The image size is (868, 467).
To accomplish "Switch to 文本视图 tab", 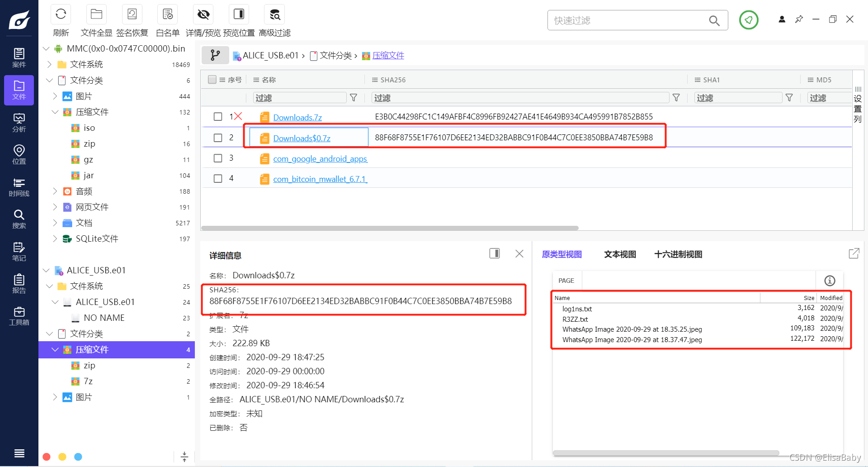I will tap(620, 254).
